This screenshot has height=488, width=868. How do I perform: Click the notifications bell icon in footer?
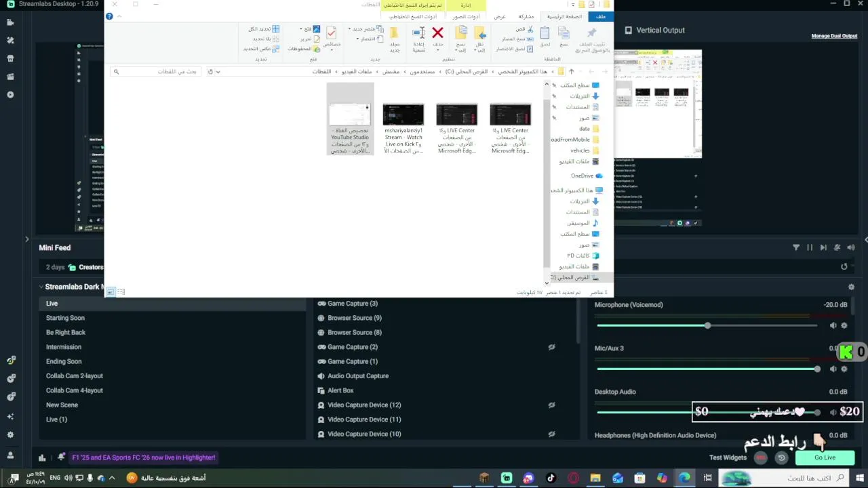point(61,457)
